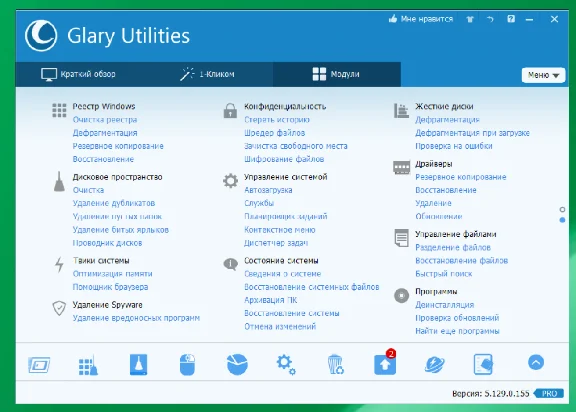Click the Управление системой gear icon
The height and width of the screenshot is (412, 576).
[x=230, y=181]
